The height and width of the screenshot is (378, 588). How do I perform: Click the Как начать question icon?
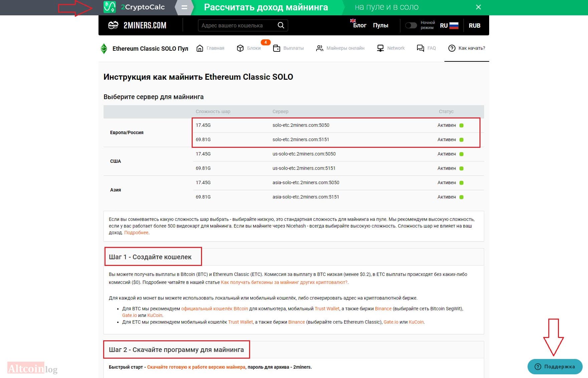[x=452, y=48]
